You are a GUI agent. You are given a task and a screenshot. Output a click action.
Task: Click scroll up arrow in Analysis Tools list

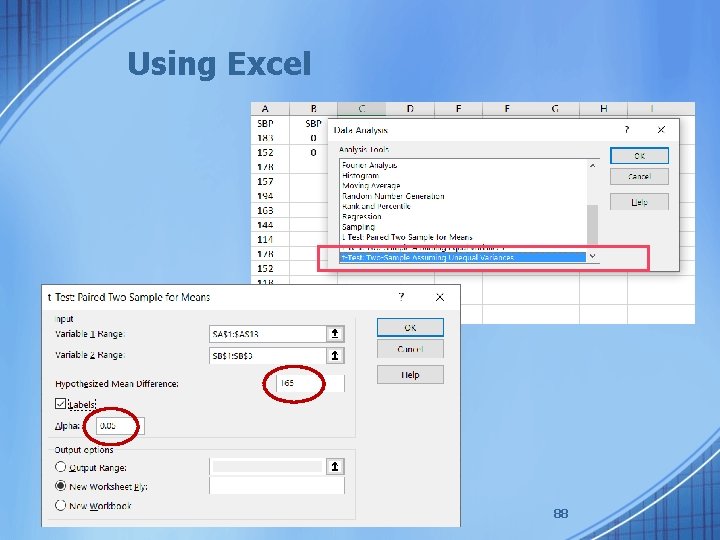click(x=592, y=165)
